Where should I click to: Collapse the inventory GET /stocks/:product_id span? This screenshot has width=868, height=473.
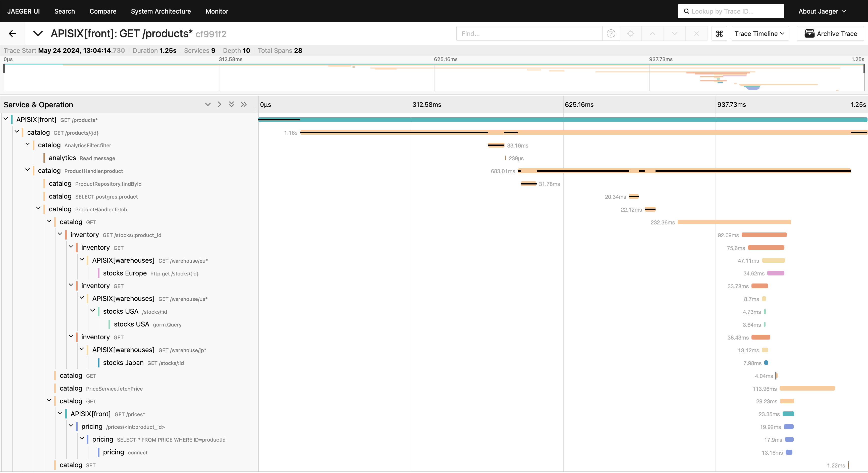[x=60, y=234]
